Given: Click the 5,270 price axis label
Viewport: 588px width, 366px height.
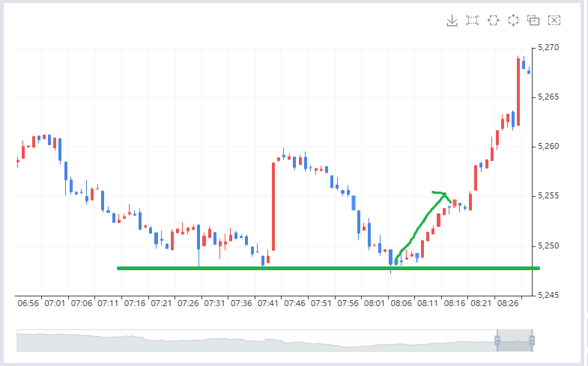Looking at the screenshot, I should tap(548, 48).
